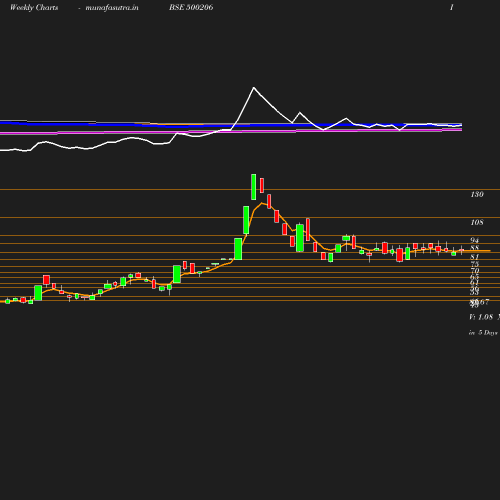
Task: Click the white indicator line's highest peak
Action: click(x=254, y=88)
